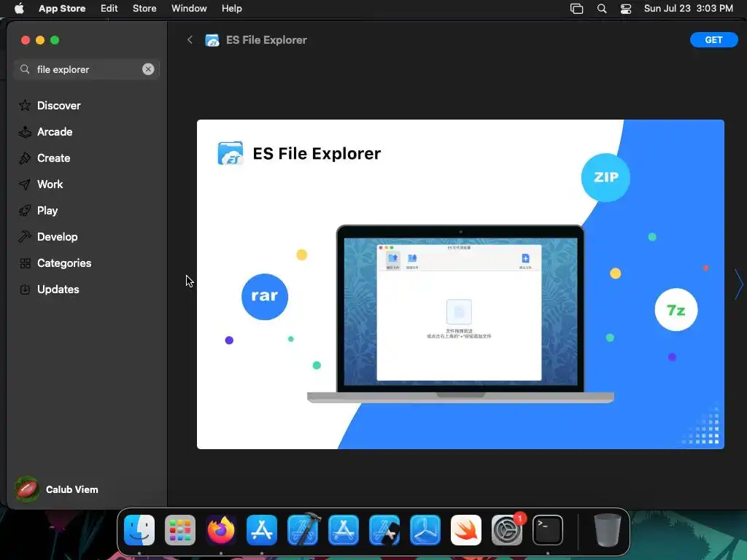Open System Settings from the Dock
Viewport: 747px width, 560px height.
point(507,530)
